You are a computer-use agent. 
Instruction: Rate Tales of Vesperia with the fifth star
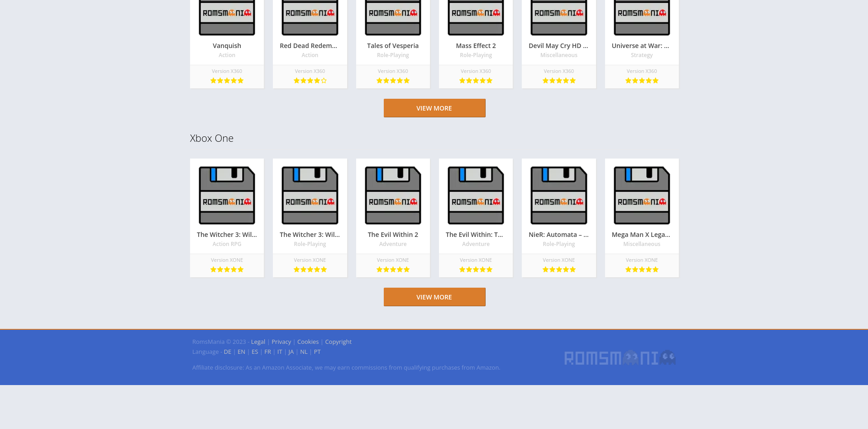click(407, 80)
